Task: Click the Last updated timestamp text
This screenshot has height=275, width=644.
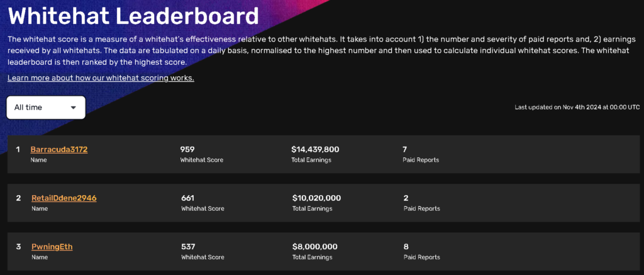Action: tap(577, 108)
